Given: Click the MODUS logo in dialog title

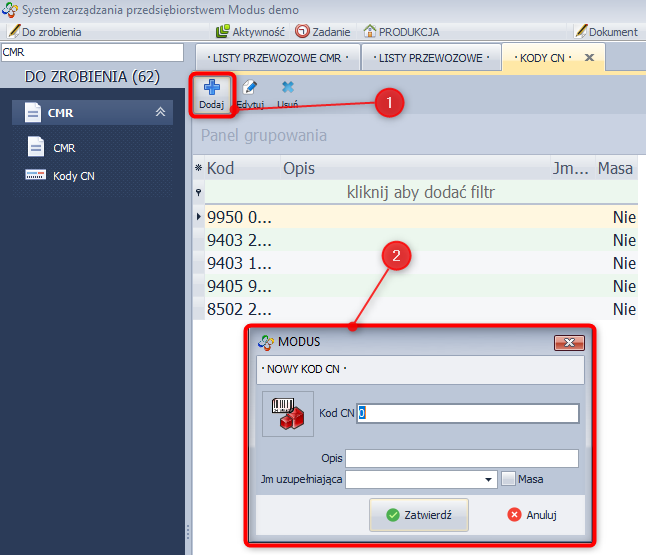Looking at the screenshot, I should (x=266, y=342).
